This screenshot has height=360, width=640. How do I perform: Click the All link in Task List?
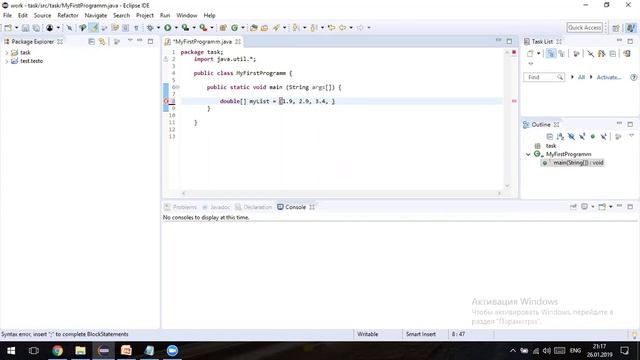click(581, 77)
